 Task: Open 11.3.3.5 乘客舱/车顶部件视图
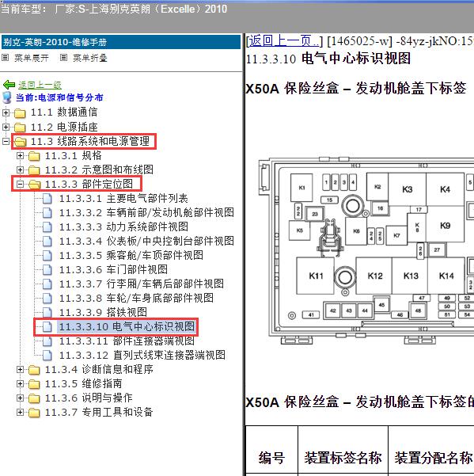[x=131, y=256]
